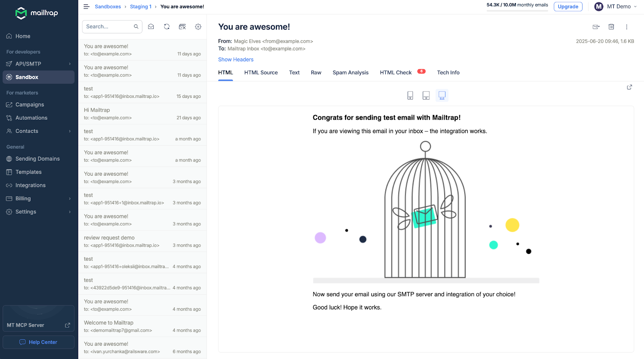
Task: Click the search magnifier icon
Action: 136,27
